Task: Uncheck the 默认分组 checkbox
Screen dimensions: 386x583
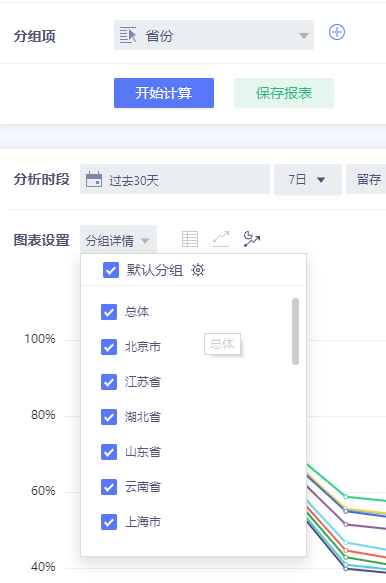Action: 111,270
